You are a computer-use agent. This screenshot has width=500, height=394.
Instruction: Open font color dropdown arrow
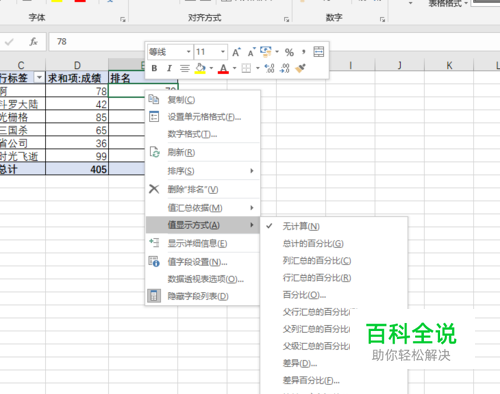point(234,68)
